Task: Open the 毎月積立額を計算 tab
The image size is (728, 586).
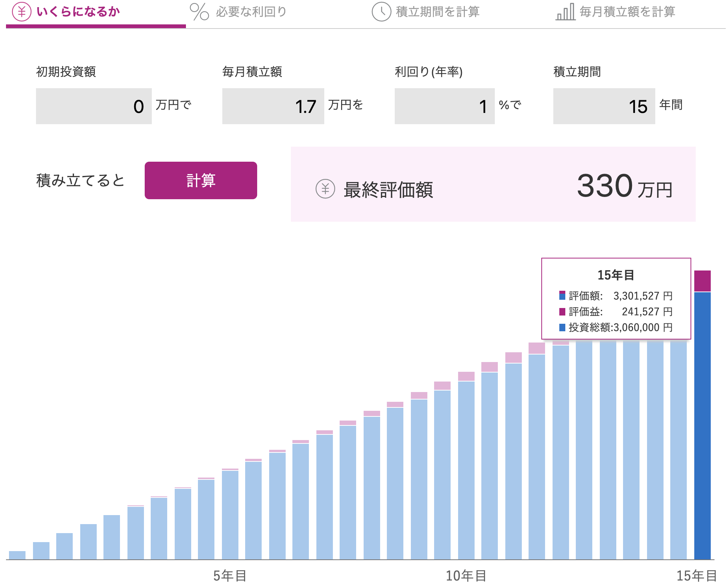Action: click(616, 12)
